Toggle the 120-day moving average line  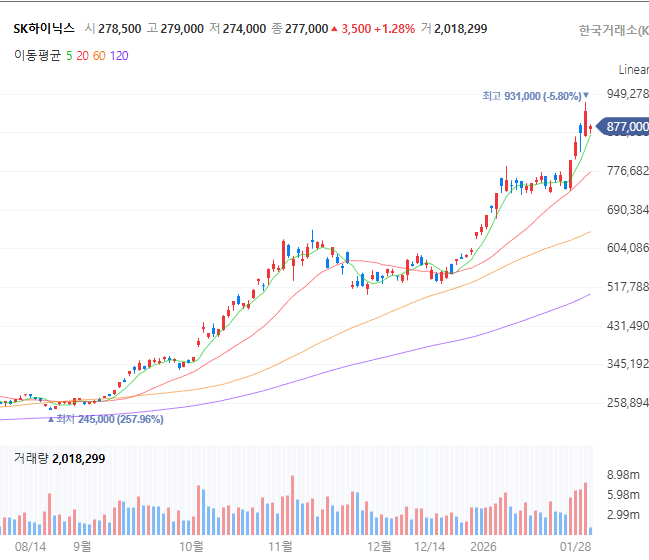[x=119, y=55]
